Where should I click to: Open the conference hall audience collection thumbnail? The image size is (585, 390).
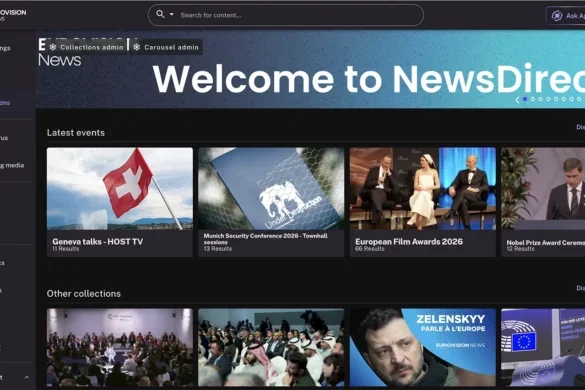coord(120,347)
